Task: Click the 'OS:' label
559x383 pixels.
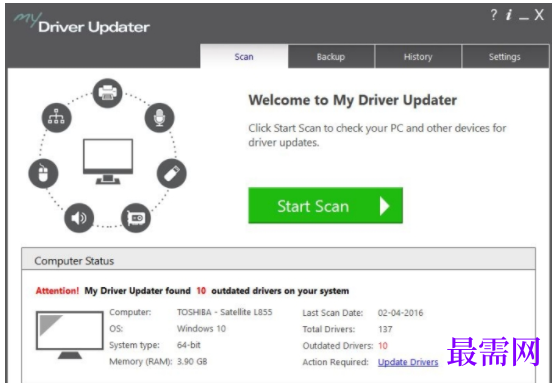Action: click(116, 328)
